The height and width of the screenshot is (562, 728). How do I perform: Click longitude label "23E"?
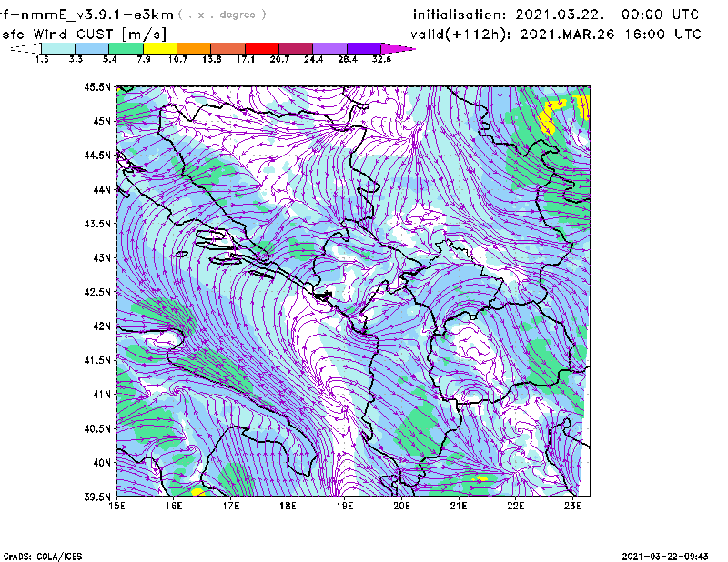[572, 506]
